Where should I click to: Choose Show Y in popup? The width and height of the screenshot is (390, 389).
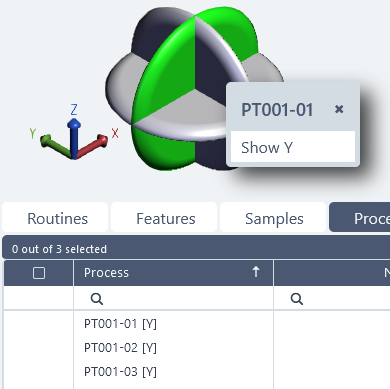click(293, 147)
